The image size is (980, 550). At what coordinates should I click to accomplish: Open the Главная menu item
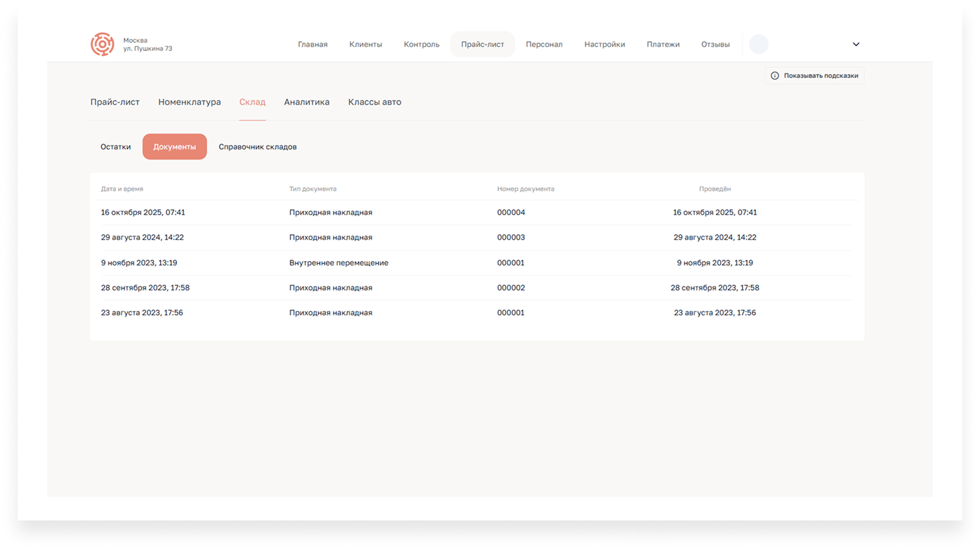(x=312, y=44)
